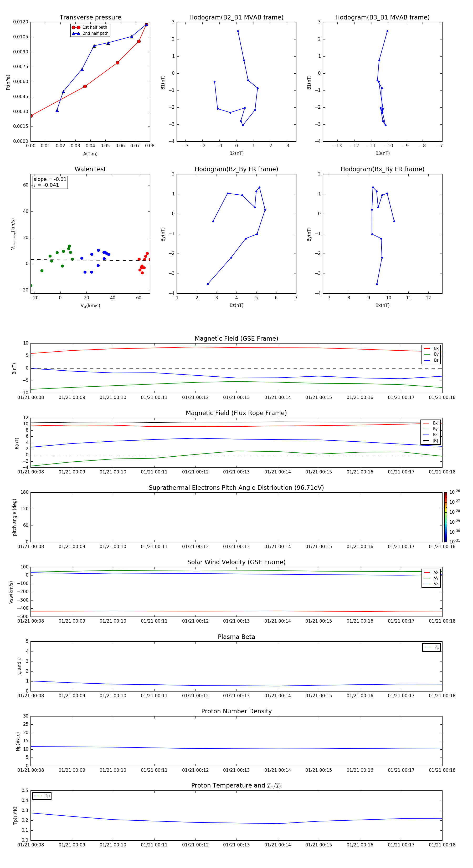Screen dimensions: 473x868
Task: Click the 'Hodogram(Bx_By FR frame)' title
Action: pos(382,169)
